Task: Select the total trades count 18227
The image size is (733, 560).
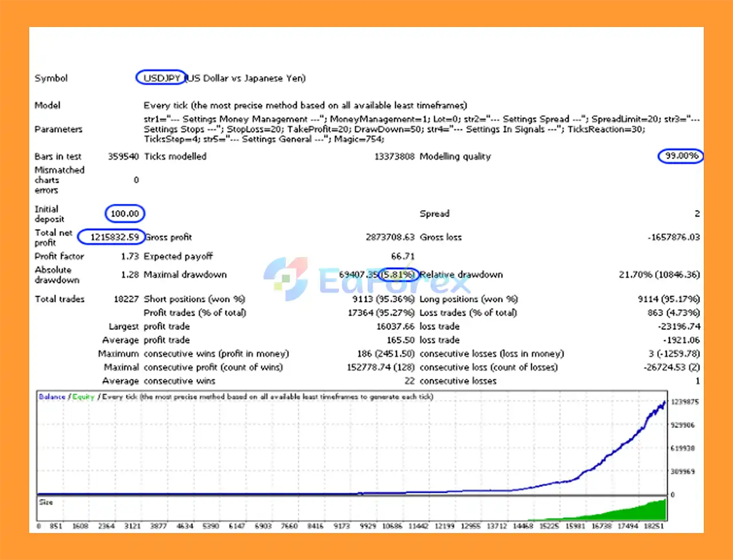Action: click(x=126, y=299)
